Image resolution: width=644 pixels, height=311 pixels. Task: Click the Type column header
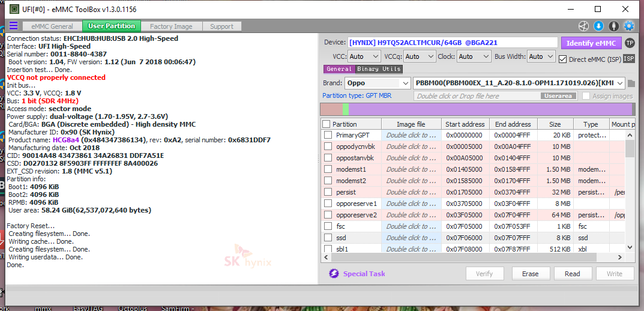pos(591,124)
